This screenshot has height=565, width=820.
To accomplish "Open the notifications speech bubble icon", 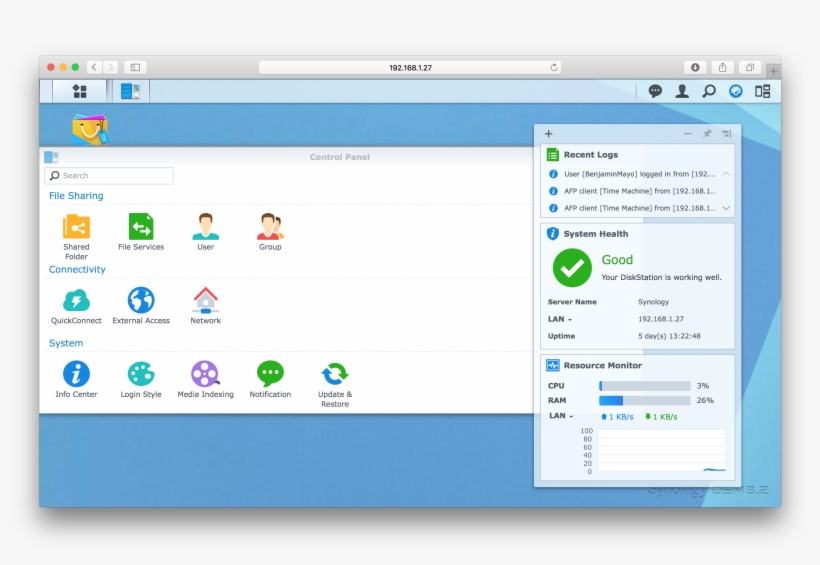I will click(655, 92).
